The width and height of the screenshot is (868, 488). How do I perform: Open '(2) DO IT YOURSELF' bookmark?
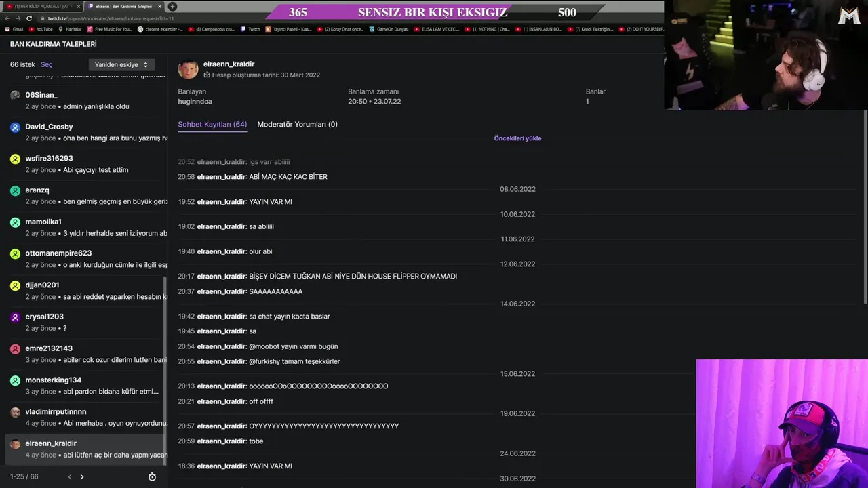(641, 29)
